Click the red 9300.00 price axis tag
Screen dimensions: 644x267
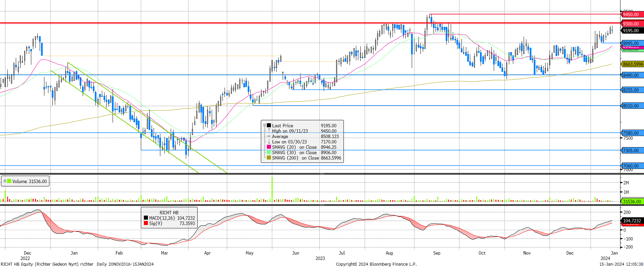(632, 24)
